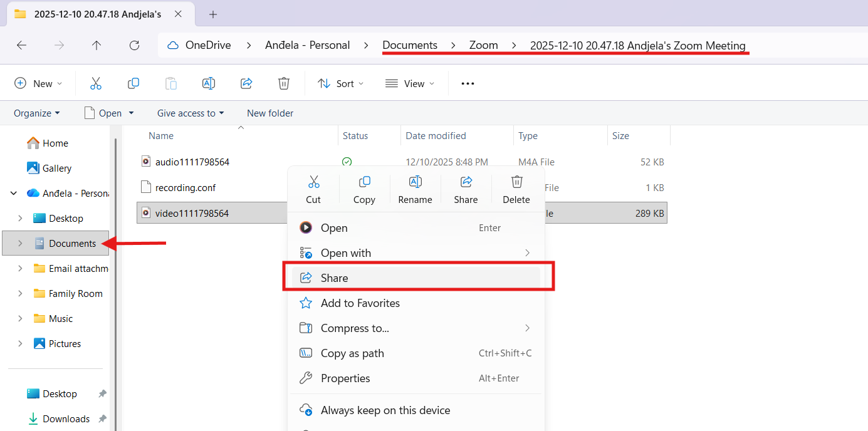868x431 pixels.
Task: Expand the Documents folder tree node
Action: (21, 244)
